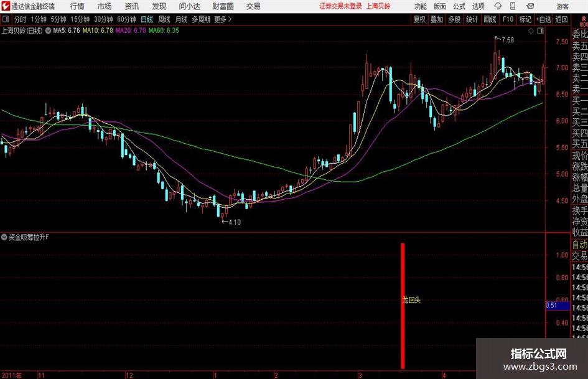Viewport: 588px width, 379px height.
Task: Click the 上海贝岭 stock name in title bar
Action: coord(378,6)
